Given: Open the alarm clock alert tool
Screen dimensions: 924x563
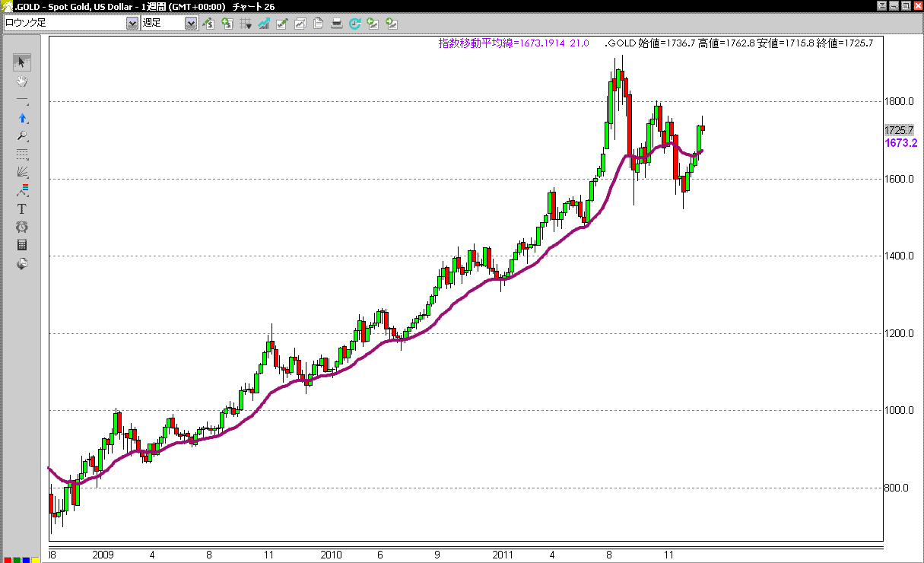Looking at the screenshot, I should click(22, 227).
